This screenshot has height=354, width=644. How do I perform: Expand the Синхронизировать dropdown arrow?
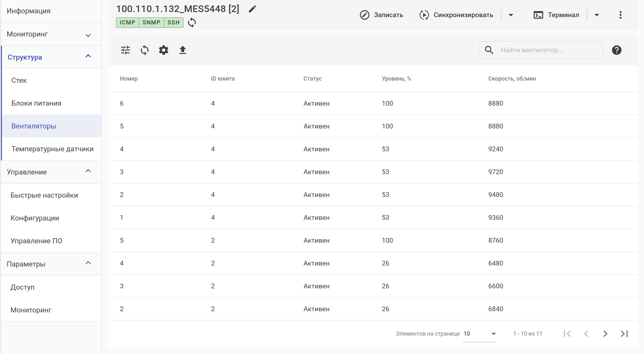[x=511, y=15]
